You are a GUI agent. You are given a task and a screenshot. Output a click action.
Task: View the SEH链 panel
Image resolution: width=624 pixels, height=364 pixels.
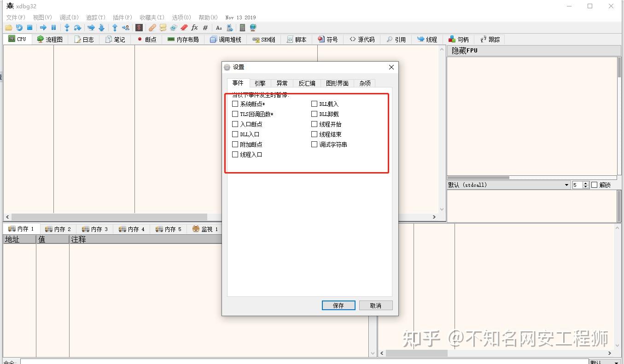(263, 39)
